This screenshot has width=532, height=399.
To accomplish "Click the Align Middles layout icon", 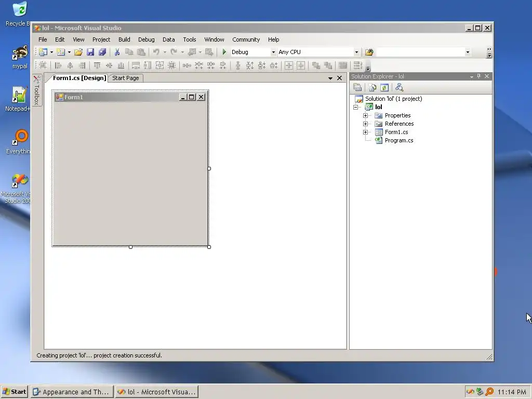I will [x=109, y=65].
